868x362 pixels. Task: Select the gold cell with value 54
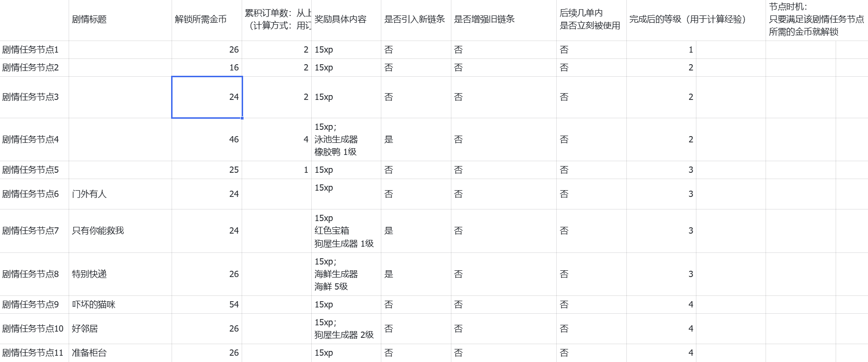(x=207, y=305)
